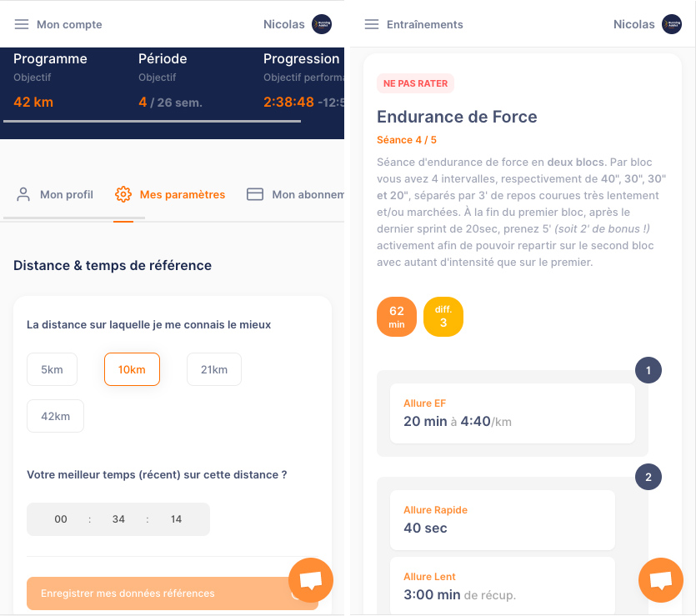Click the horizontal scrollbar under the Programme banner
Screen dimensions: 696x616
(153, 121)
